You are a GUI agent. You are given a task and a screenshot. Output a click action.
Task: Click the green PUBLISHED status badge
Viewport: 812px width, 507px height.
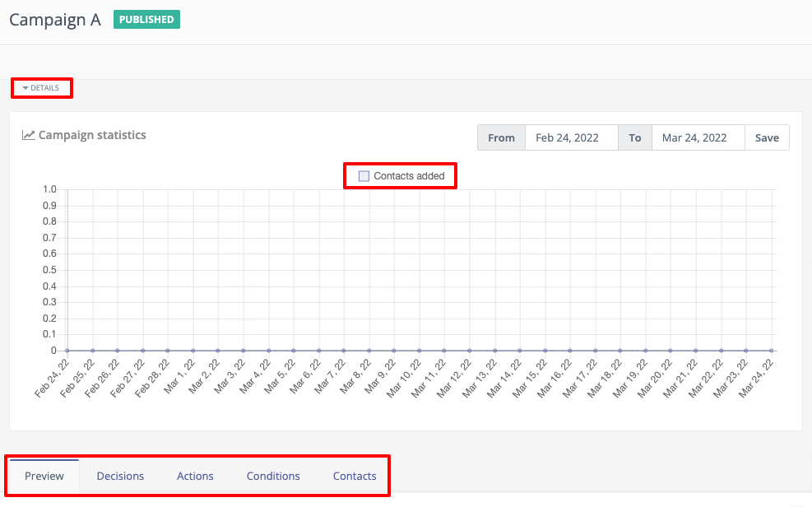pos(146,20)
